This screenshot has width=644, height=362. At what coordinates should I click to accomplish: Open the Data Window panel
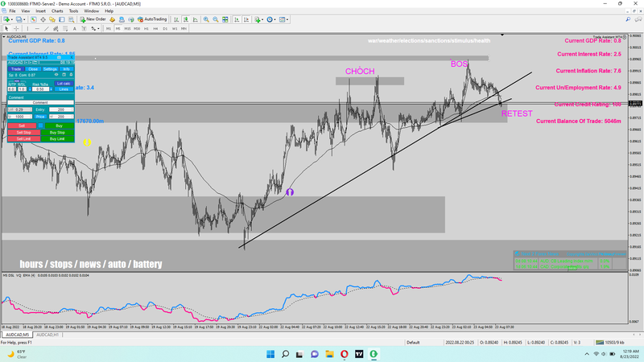coord(43,19)
